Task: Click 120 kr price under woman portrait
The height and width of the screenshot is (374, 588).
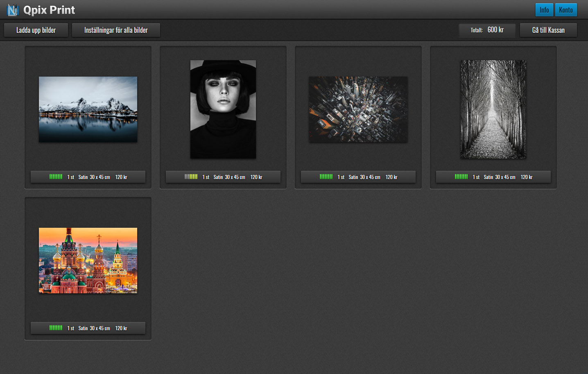Action: [256, 177]
